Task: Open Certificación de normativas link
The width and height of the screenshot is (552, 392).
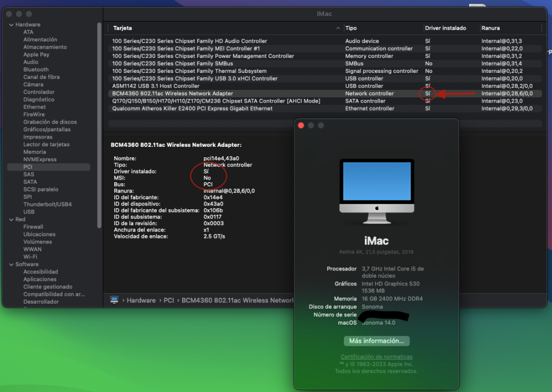Action: (x=376, y=357)
